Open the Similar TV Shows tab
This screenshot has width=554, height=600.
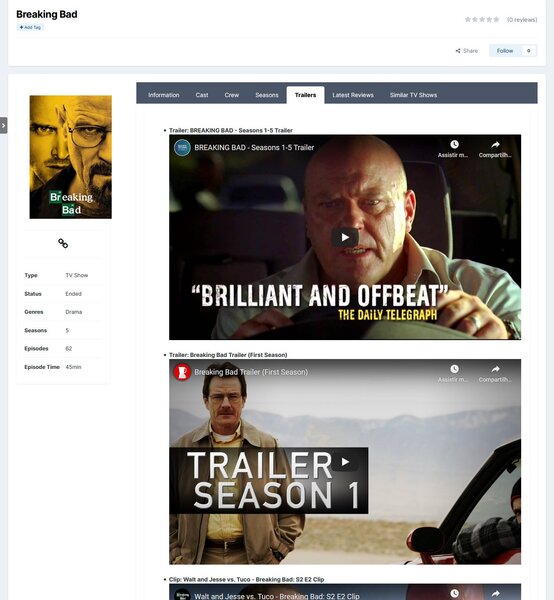[413, 95]
